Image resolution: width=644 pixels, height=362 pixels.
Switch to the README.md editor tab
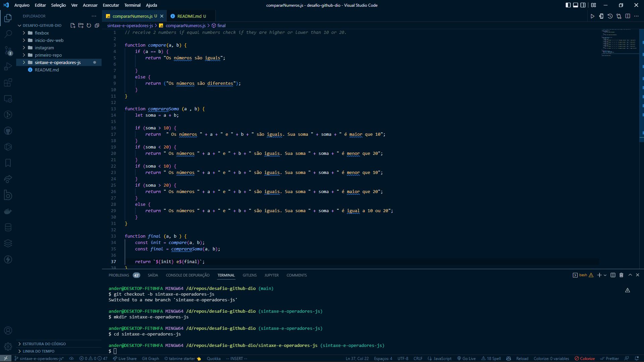click(190, 16)
